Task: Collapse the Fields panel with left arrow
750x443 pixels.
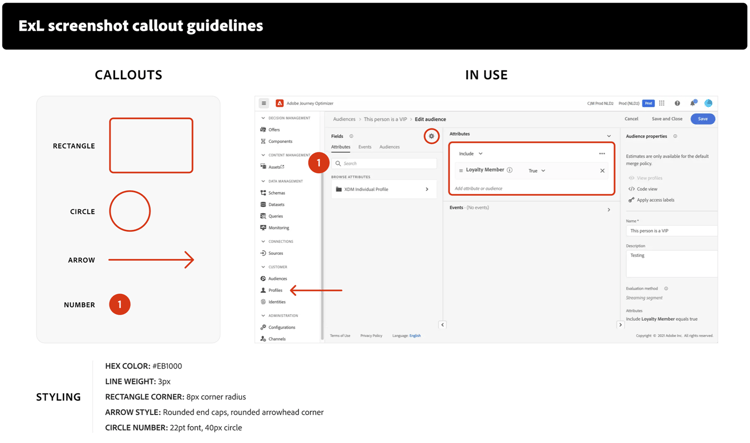Action: (x=442, y=325)
